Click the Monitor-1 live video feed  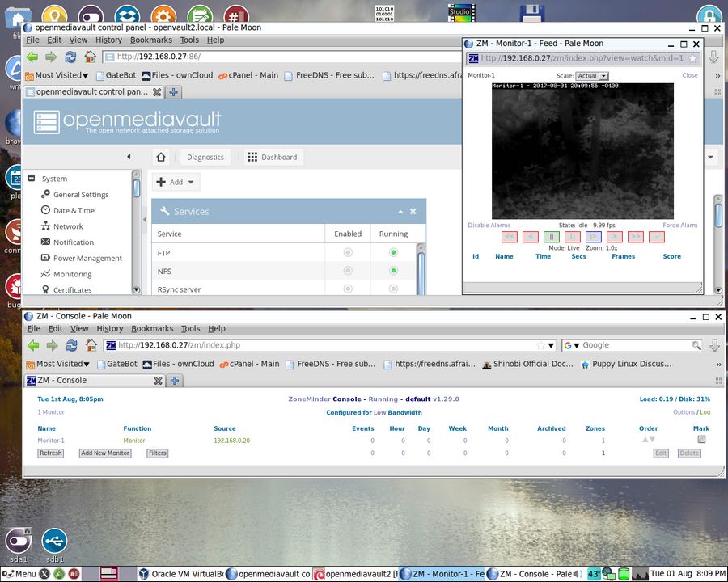[x=582, y=151]
